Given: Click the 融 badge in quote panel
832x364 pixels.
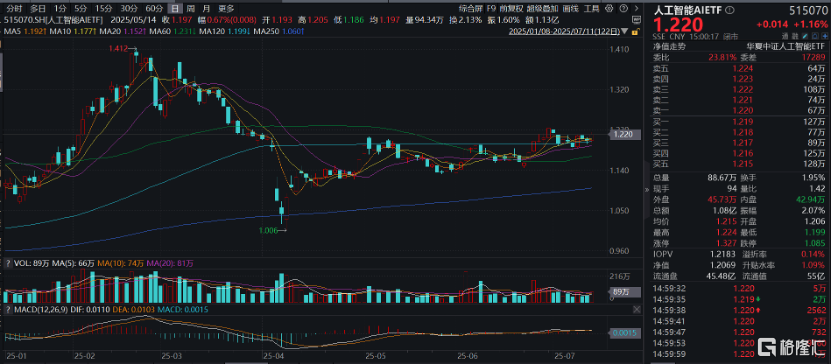Looking at the screenshot, I should point(795,36).
